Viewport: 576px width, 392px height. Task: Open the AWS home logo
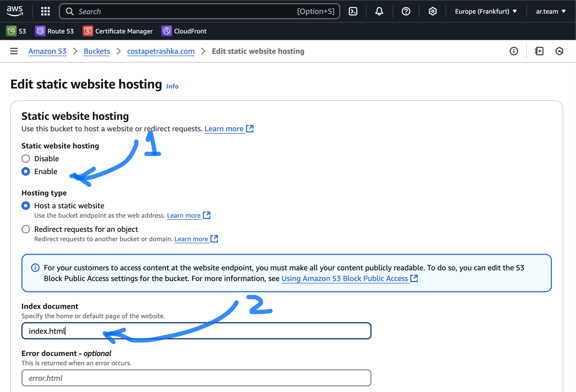point(15,11)
